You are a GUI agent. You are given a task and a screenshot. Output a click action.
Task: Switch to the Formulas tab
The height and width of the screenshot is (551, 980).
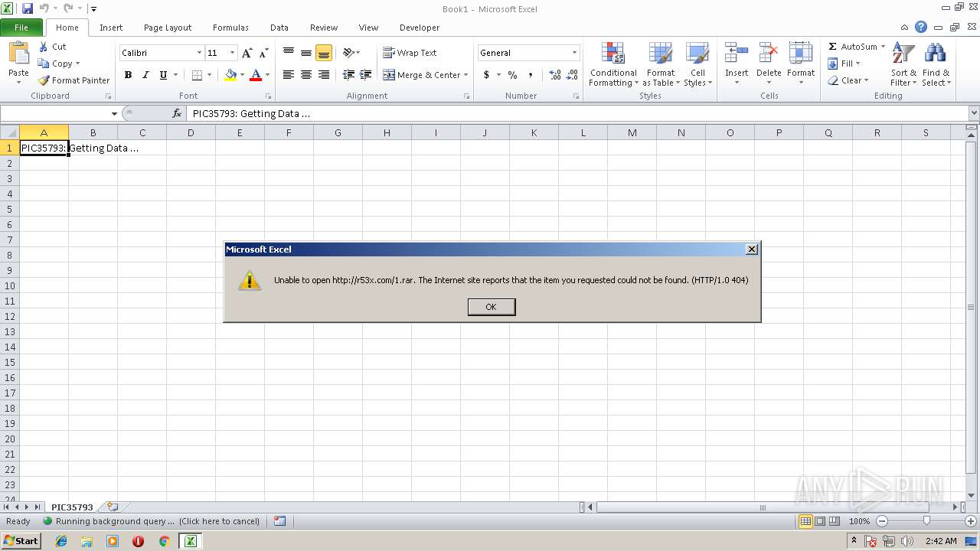(x=230, y=28)
